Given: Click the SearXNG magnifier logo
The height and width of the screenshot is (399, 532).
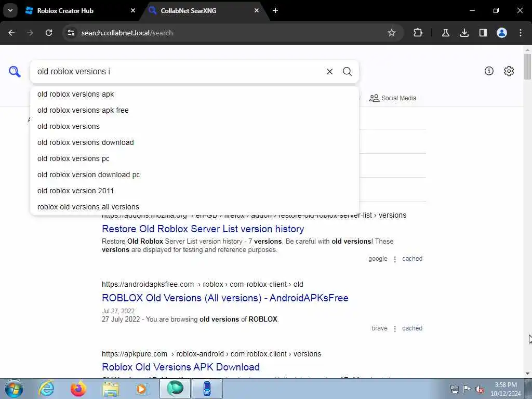Looking at the screenshot, I should [x=15, y=72].
